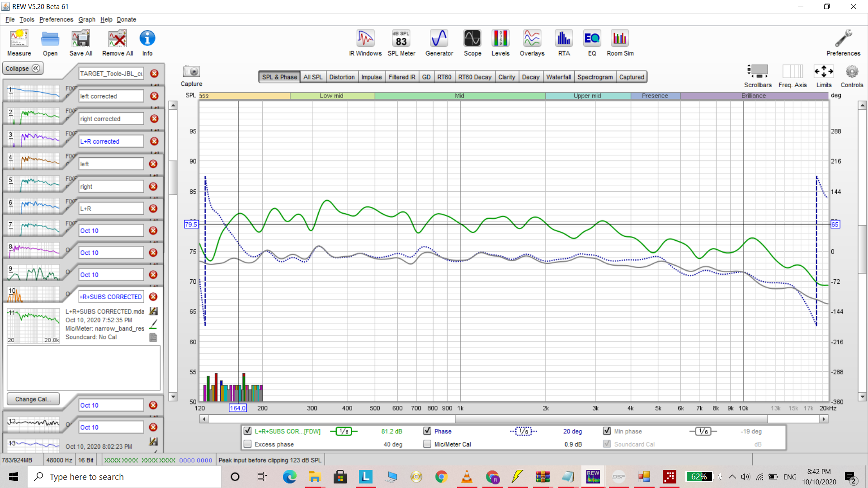Open the SPL Meter
This screenshot has height=488, width=868.
(401, 43)
